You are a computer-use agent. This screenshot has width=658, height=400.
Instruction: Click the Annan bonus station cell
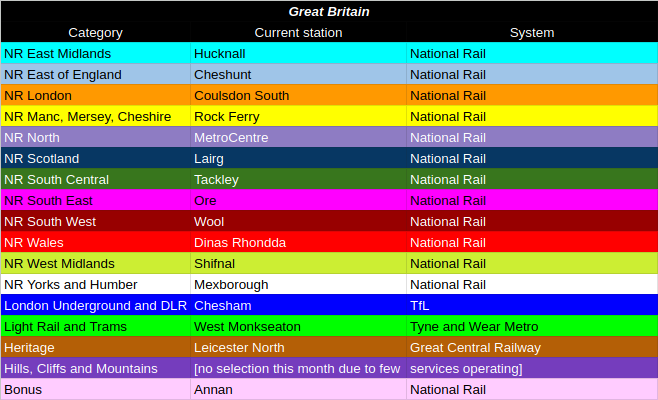point(212,389)
